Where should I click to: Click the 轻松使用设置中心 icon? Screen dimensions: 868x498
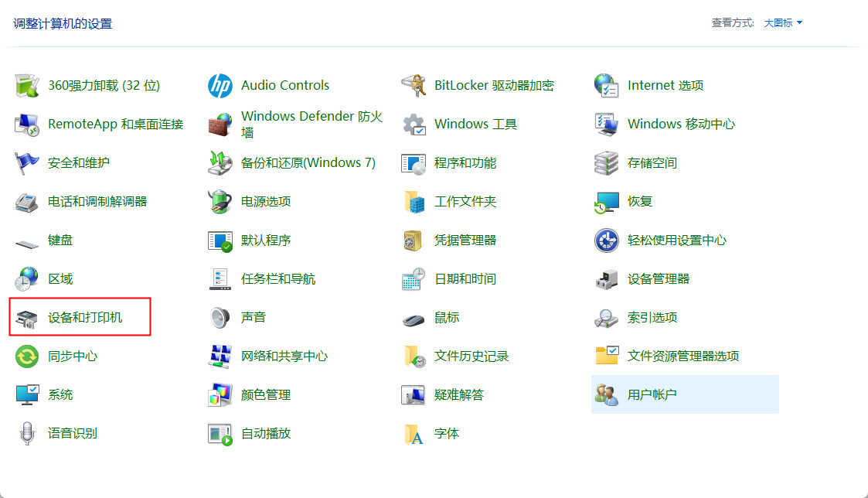(x=606, y=240)
